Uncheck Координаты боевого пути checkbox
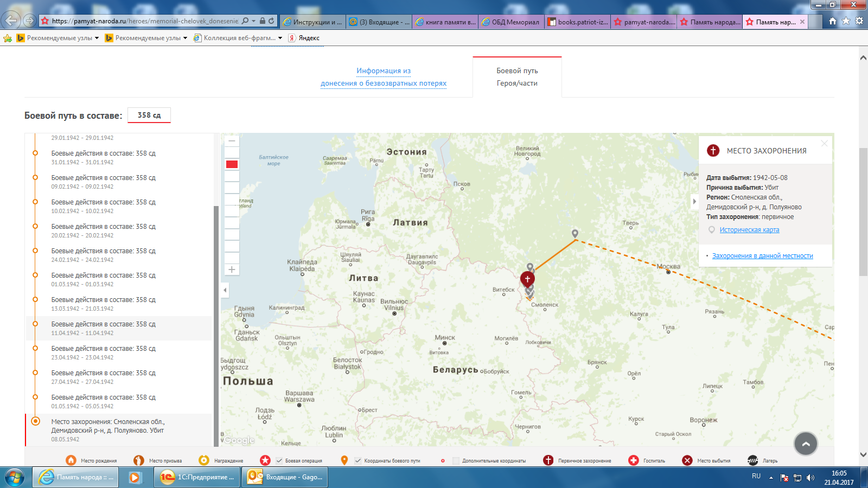The height and width of the screenshot is (488, 868). point(358,461)
